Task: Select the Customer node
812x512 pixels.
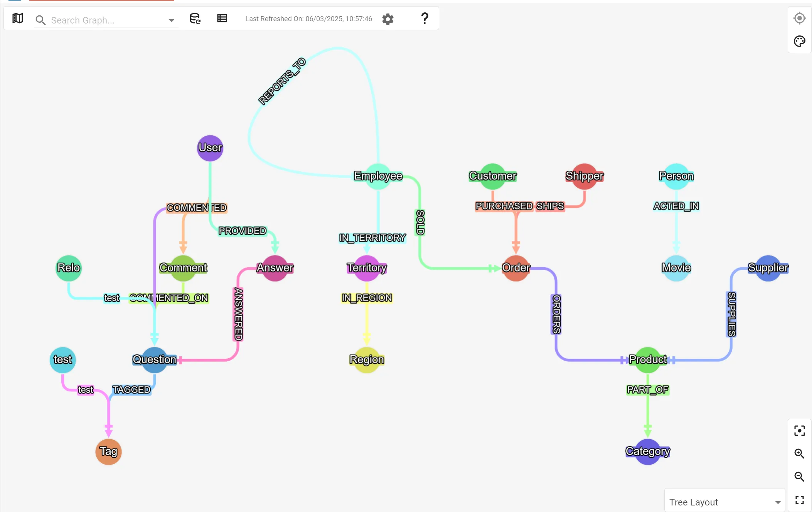Action: (493, 176)
